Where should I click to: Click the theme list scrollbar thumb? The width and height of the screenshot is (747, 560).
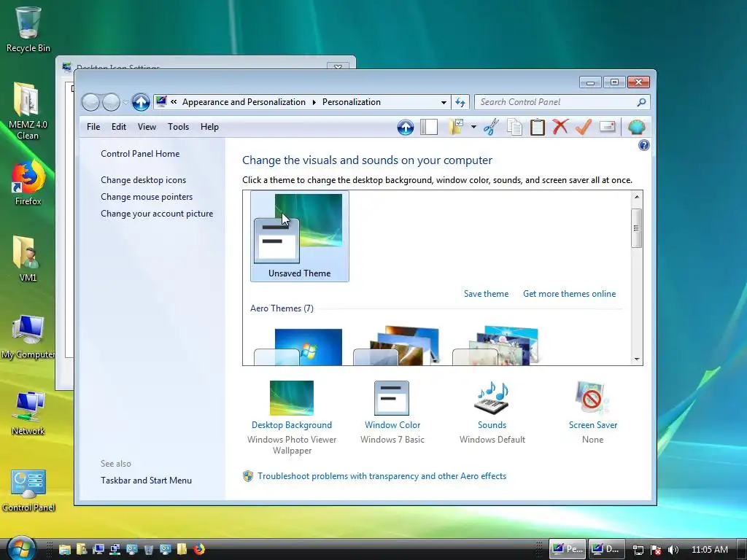point(636,228)
